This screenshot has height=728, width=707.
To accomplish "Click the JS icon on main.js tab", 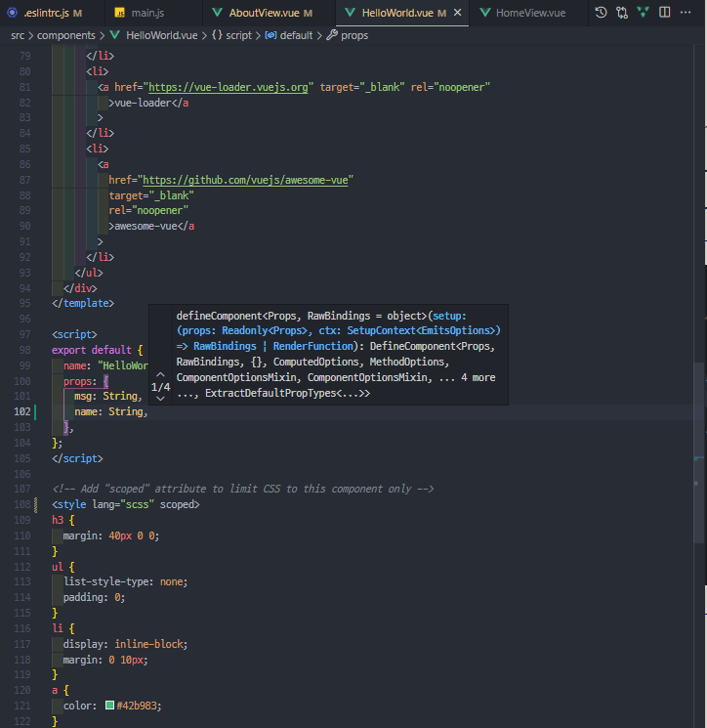I will 120,13.
